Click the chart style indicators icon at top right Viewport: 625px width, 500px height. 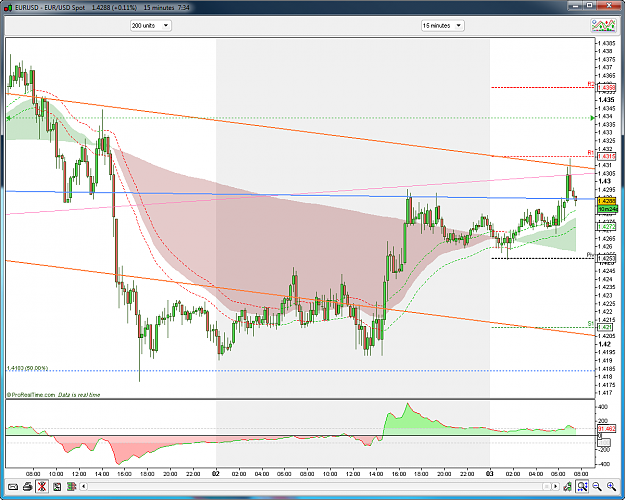tap(603, 26)
